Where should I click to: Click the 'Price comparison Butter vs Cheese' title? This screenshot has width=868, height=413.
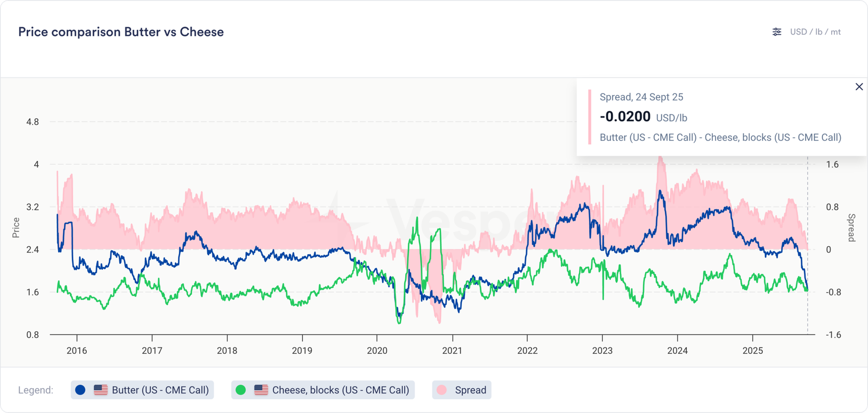pos(121,32)
